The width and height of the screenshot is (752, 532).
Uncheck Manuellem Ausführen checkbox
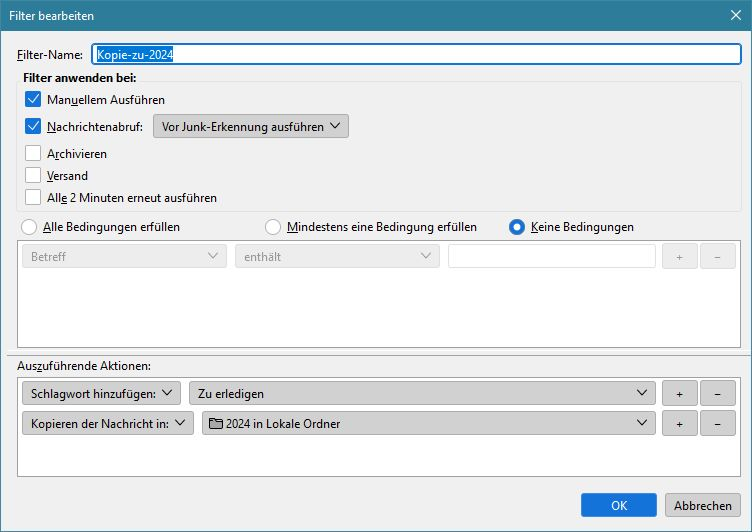coord(33,99)
